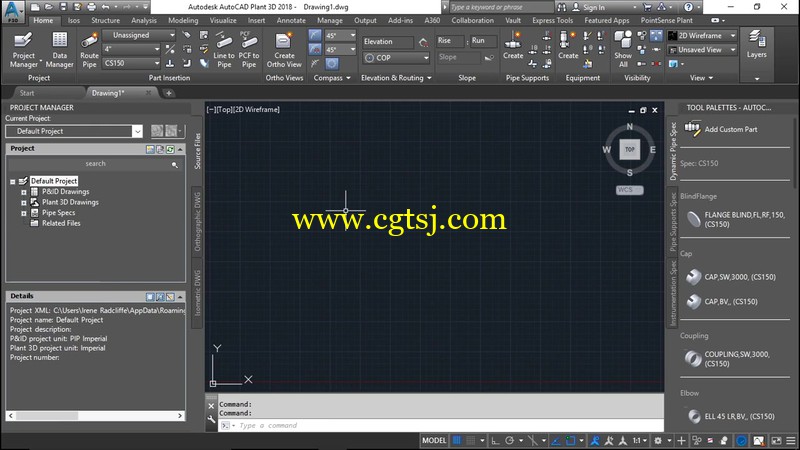Viewport: 800px width, 450px height.
Task: Open the CS150 spec dropdown
Action: click(x=132, y=63)
